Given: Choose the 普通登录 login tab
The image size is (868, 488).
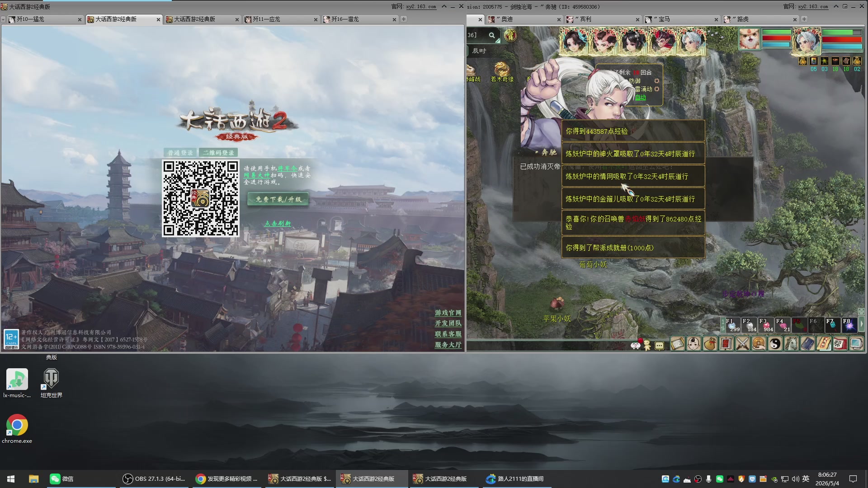Looking at the screenshot, I should (180, 153).
